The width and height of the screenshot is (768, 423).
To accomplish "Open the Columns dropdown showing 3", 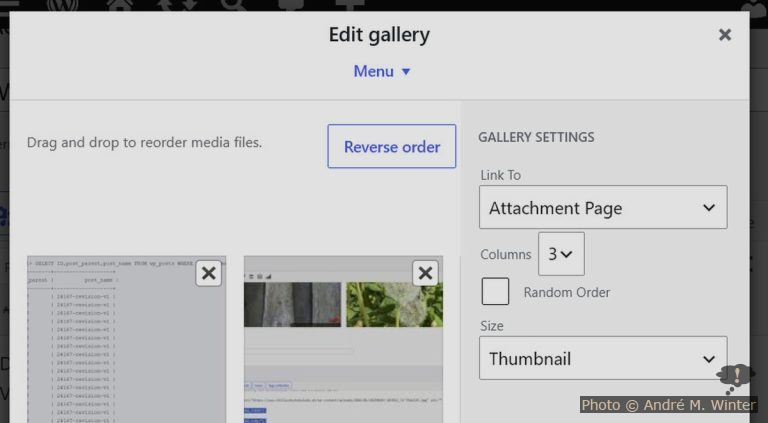I will 561,254.
